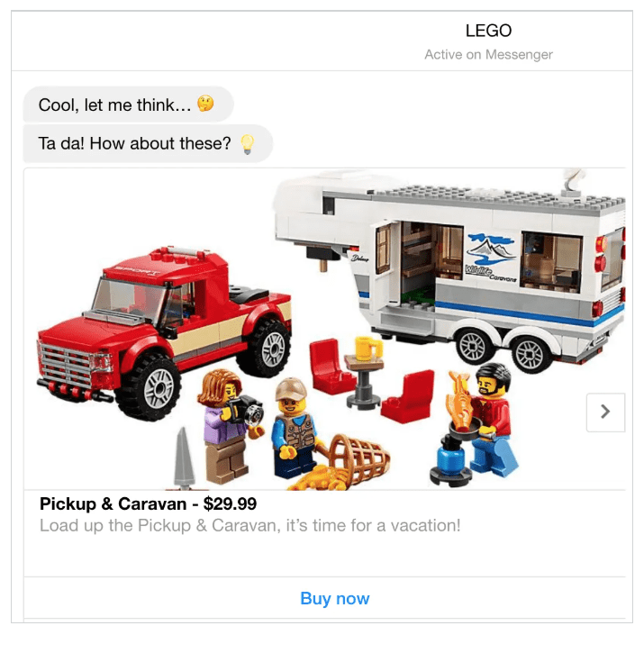Click the blue gas stove canister

450,460
